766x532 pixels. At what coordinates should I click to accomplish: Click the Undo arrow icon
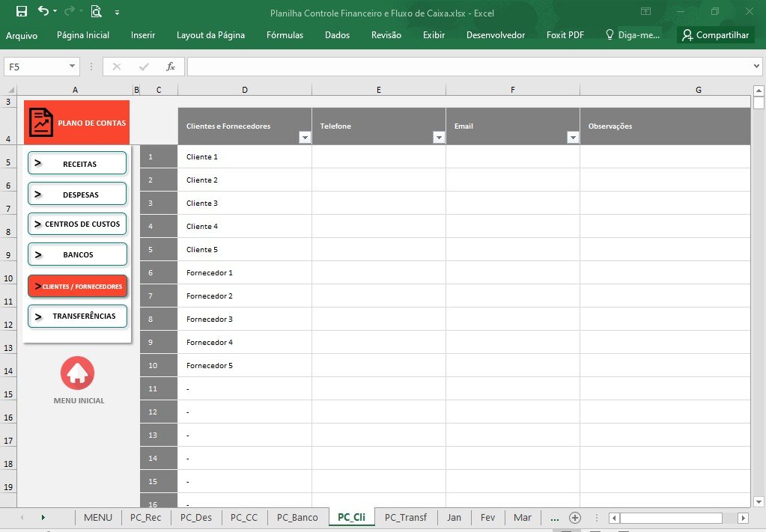coord(43,10)
